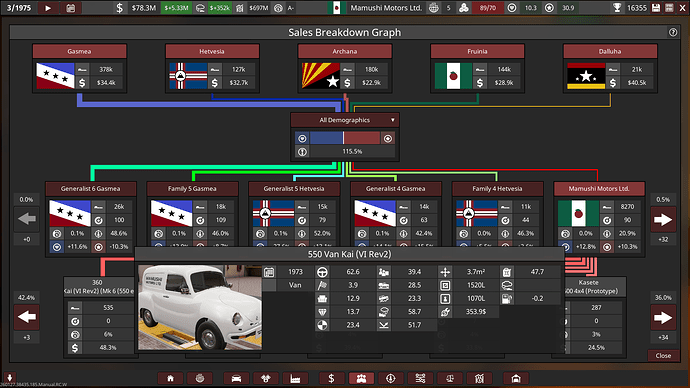
Task: Click the trophy icon beside 16355
Action: pyautogui.click(x=617, y=8)
